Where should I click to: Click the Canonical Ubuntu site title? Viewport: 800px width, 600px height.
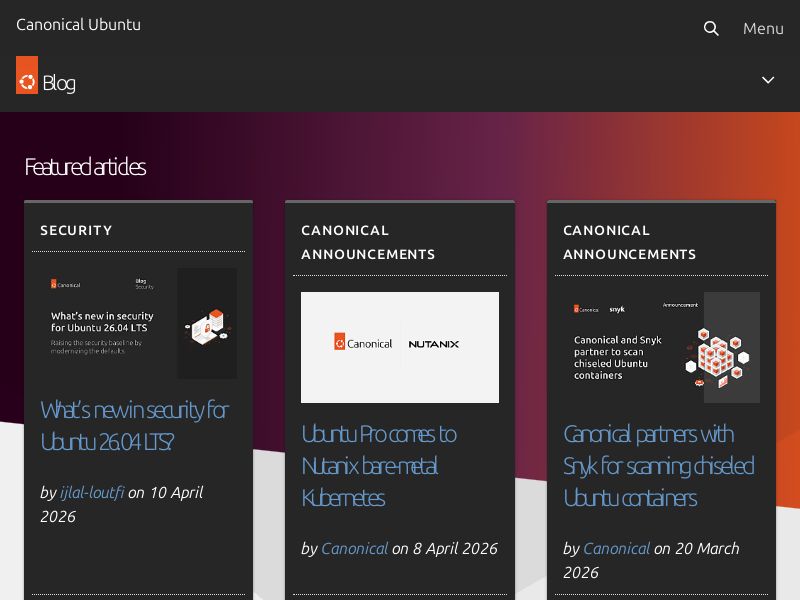(x=78, y=25)
